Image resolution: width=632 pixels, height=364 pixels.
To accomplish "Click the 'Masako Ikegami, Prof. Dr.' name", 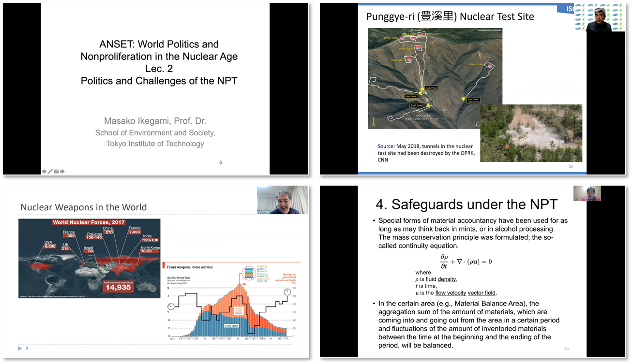I will 155,121.
